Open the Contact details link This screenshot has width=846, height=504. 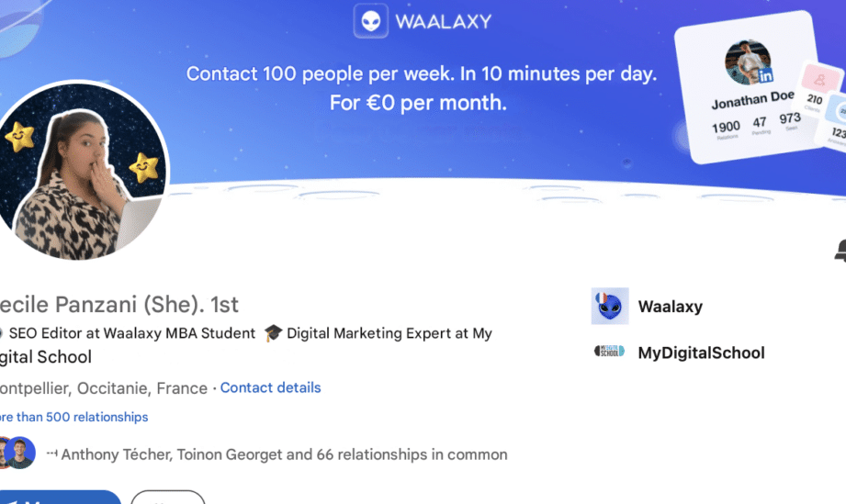[270, 387]
